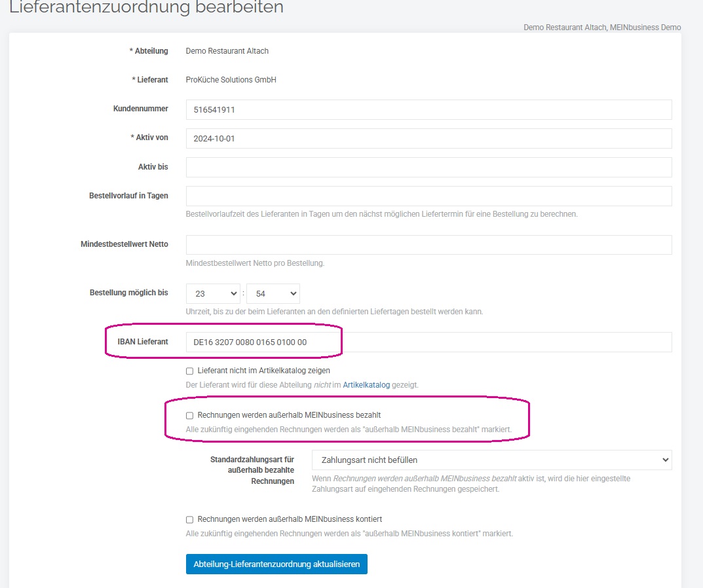Click the hour dropdown chevron arrow
This screenshot has width=703, height=588.
tap(234, 293)
